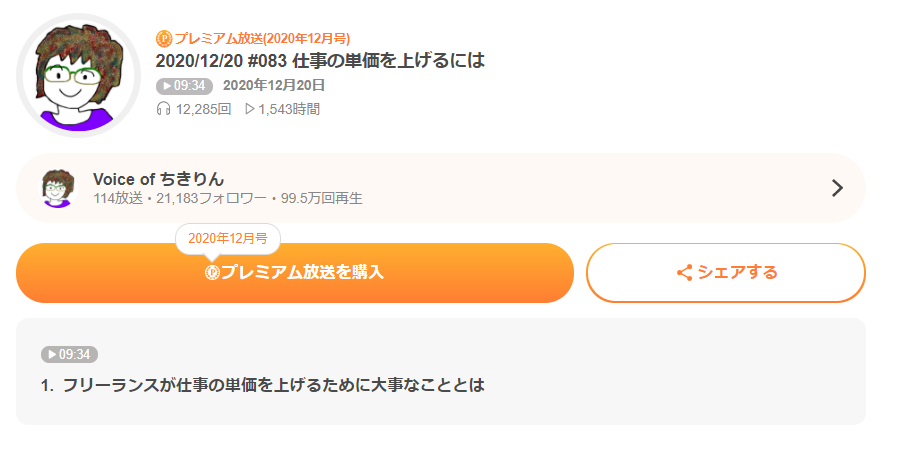Expand channel page with right chevron
This screenshot has height=449, width=898.
[837, 188]
